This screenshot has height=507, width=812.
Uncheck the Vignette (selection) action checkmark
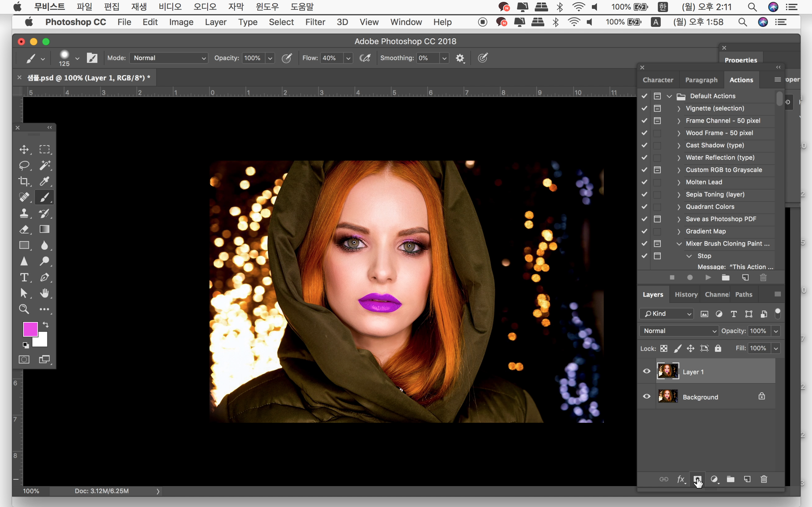click(644, 108)
